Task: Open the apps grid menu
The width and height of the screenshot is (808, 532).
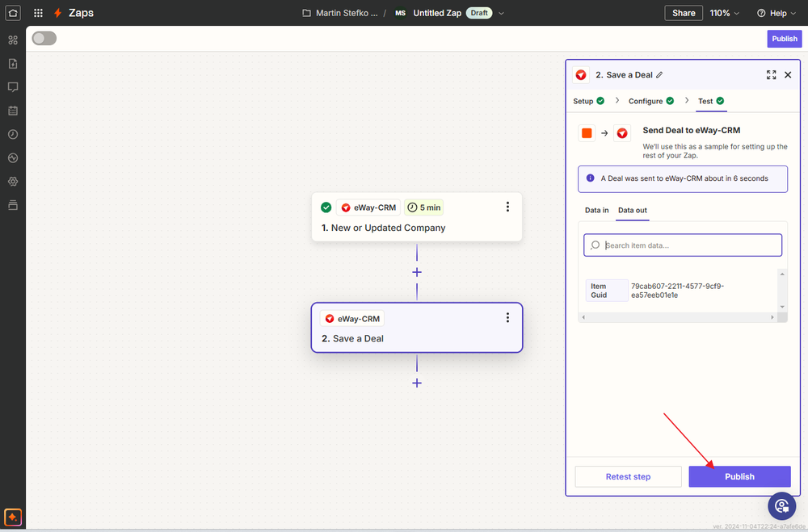Action: tap(38, 13)
